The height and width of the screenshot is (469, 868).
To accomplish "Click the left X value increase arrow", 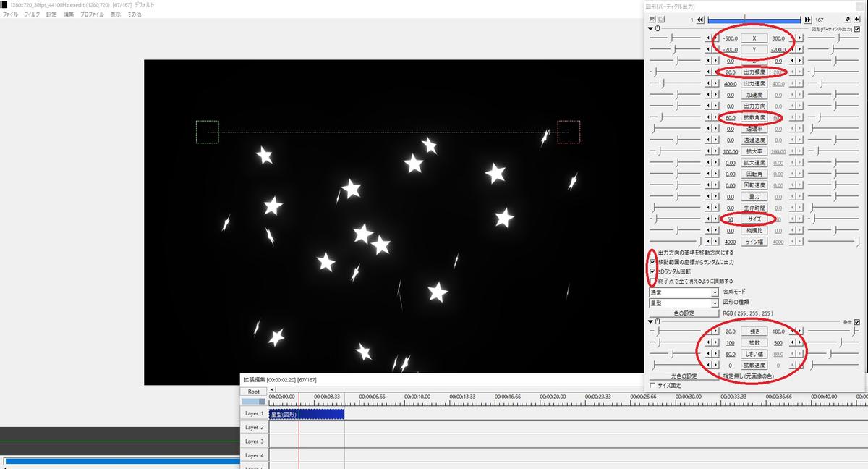I will tap(716, 38).
